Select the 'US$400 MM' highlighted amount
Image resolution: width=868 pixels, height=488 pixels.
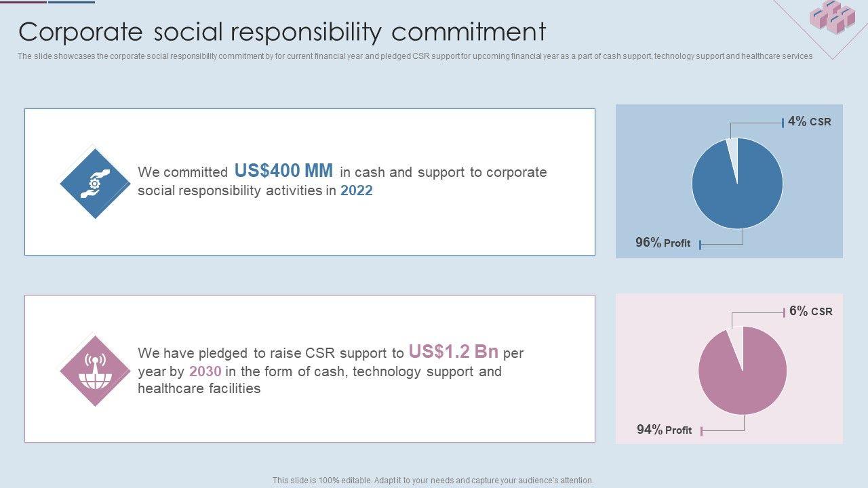pos(283,170)
